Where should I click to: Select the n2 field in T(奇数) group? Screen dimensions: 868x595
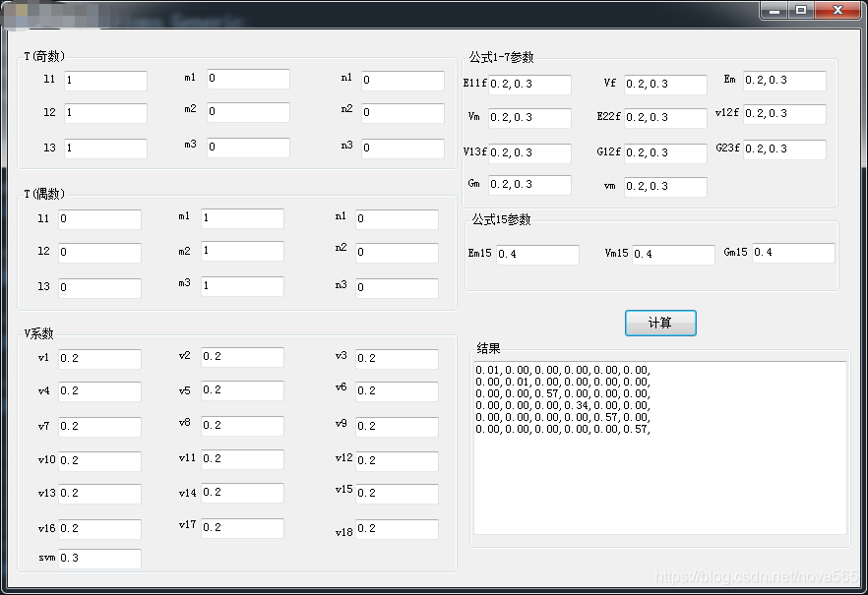click(x=403, y=113)
